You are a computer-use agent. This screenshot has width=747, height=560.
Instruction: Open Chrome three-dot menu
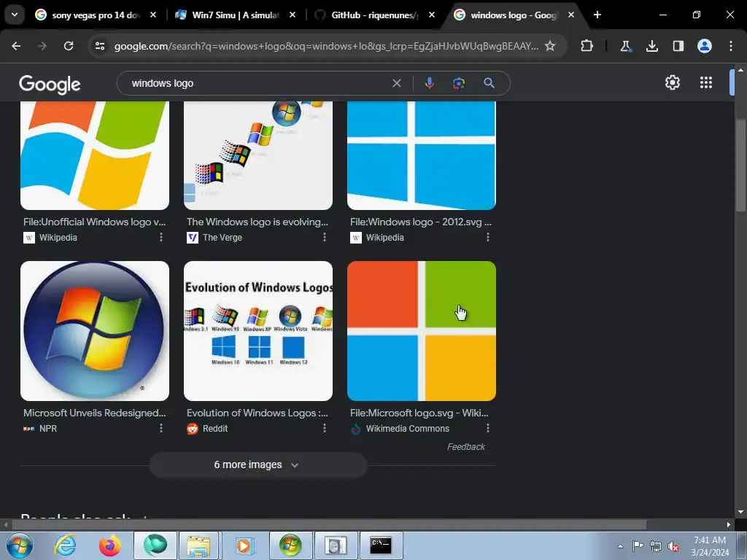(731, 46)
